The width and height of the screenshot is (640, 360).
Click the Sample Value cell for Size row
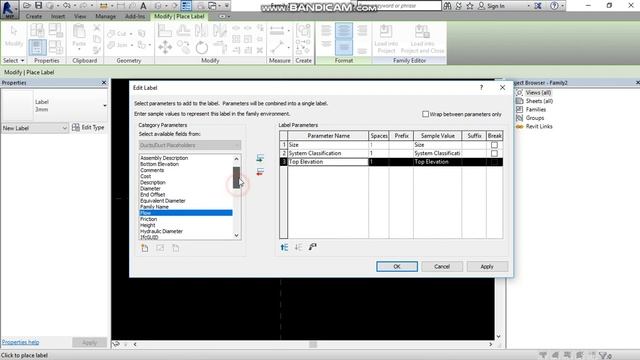click(x=438, y=145)
